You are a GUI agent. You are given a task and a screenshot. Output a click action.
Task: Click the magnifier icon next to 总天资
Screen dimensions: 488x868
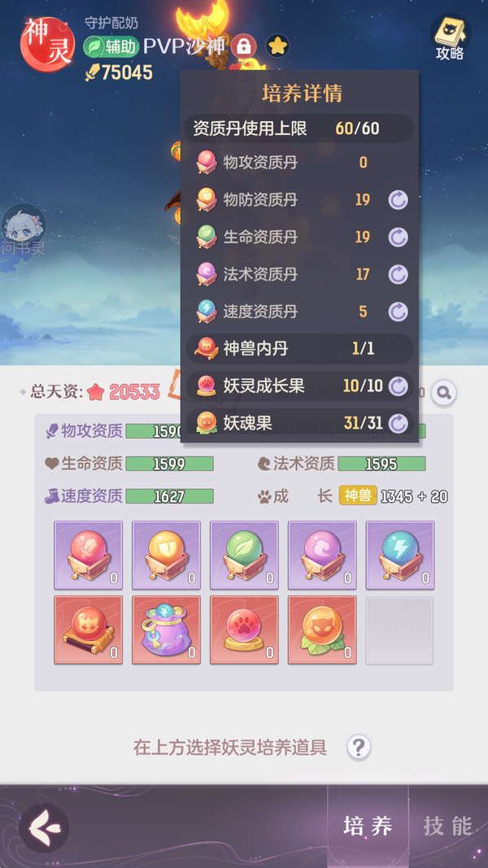click(444, 392)
